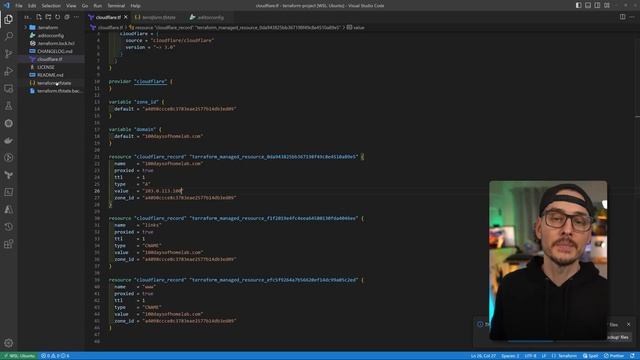The height and width of the screenshot is (360, 640).
Task: Click the Split Editor icon
Action: [622, 17]
